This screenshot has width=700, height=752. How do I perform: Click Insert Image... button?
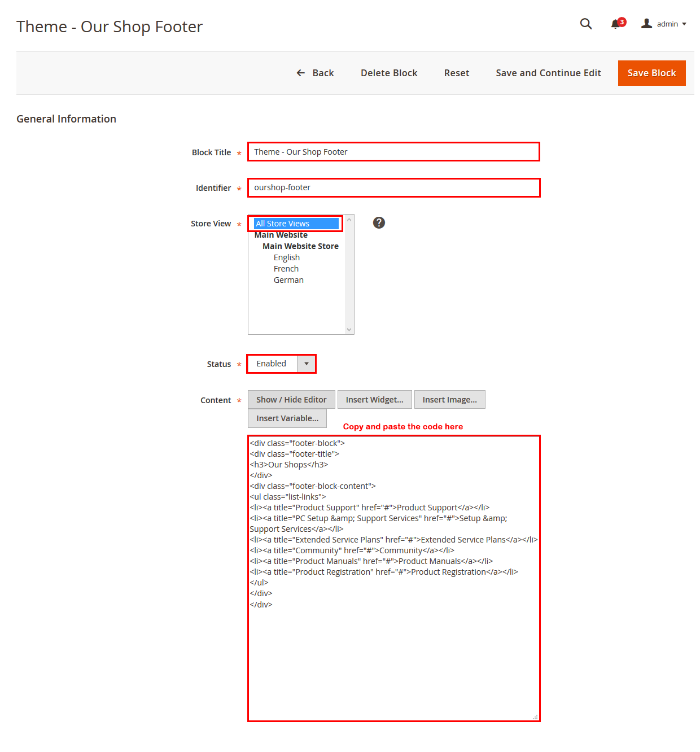click(x=449, y=400)
